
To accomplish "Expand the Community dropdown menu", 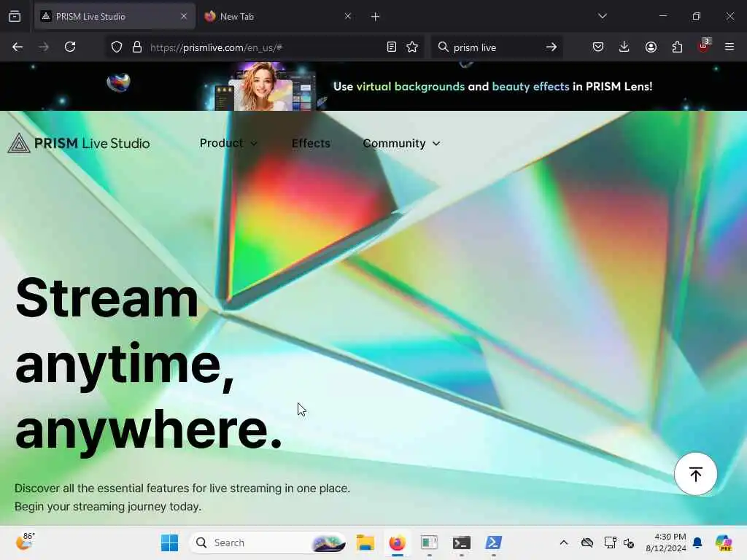I will pyautogui.click(x=401, y=143).
